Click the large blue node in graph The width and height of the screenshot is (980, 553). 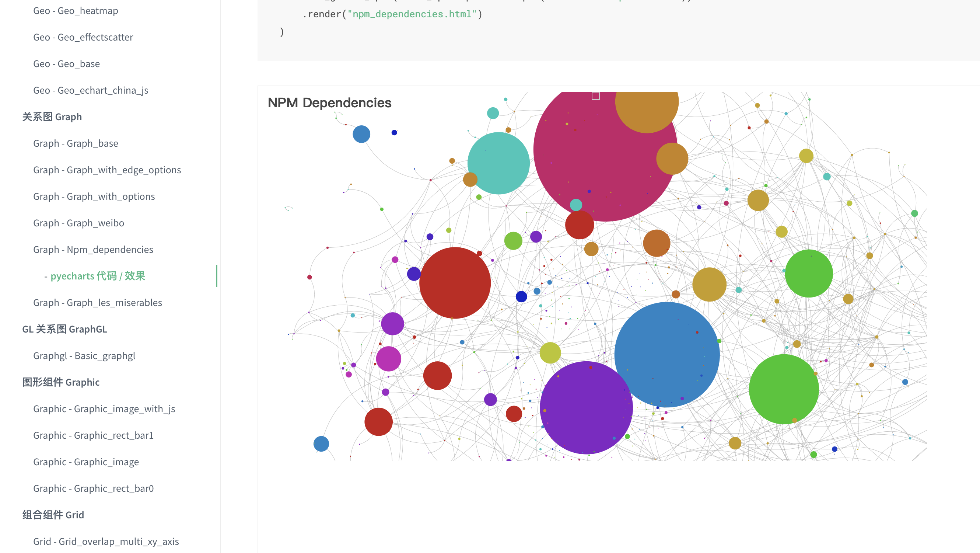(666, 354)
